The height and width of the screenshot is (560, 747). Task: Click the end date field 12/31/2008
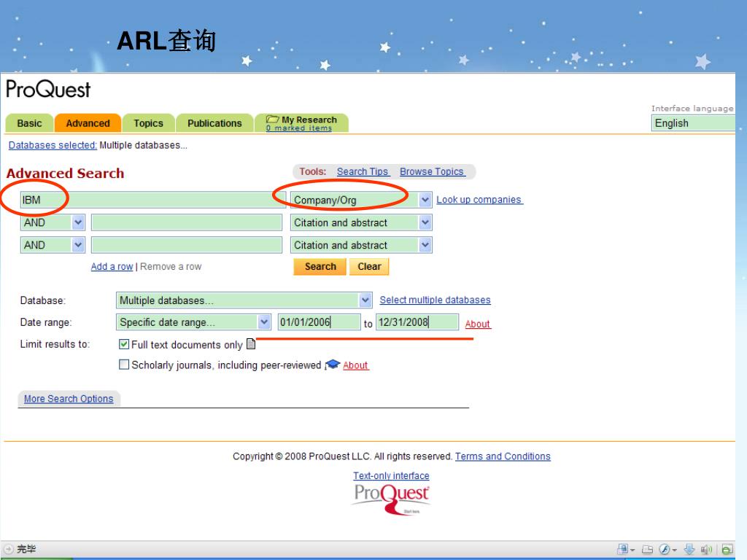point(417,322)
